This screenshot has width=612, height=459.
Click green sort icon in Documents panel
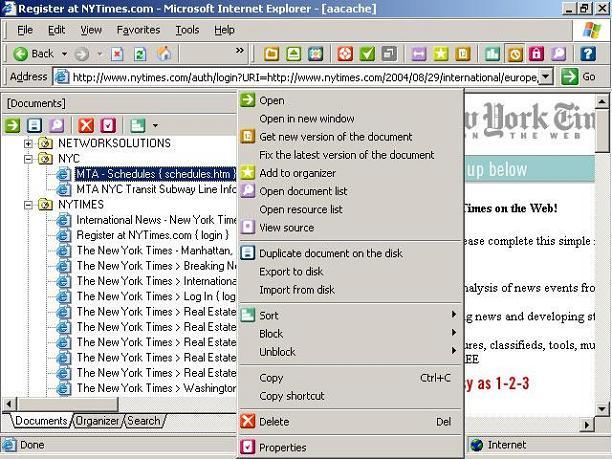tap(137, 125)
